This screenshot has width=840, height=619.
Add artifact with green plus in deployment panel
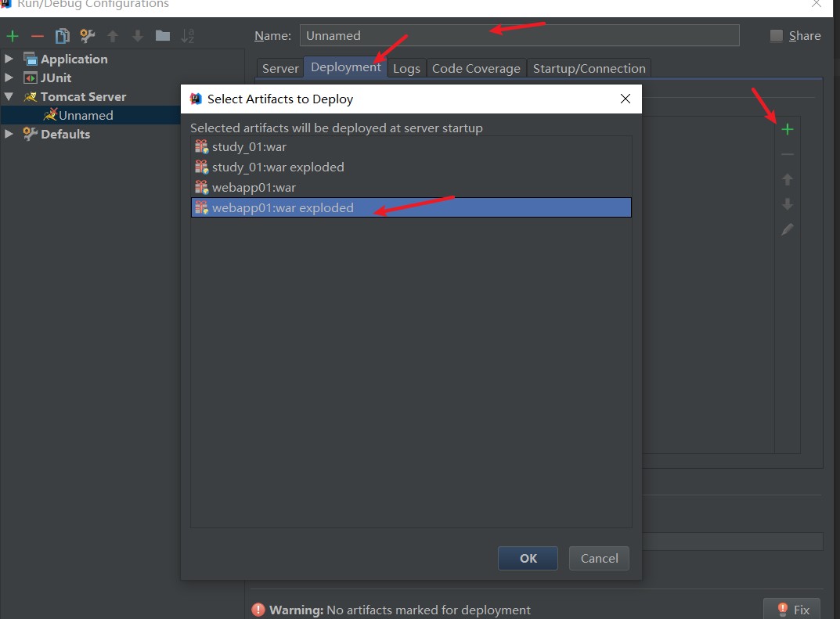point(787,129)
